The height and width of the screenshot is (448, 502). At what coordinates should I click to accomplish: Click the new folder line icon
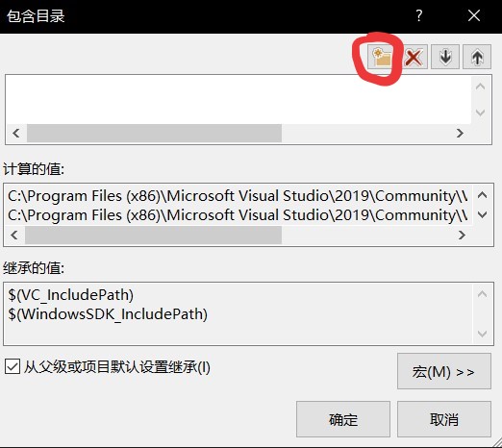[381, 57]
